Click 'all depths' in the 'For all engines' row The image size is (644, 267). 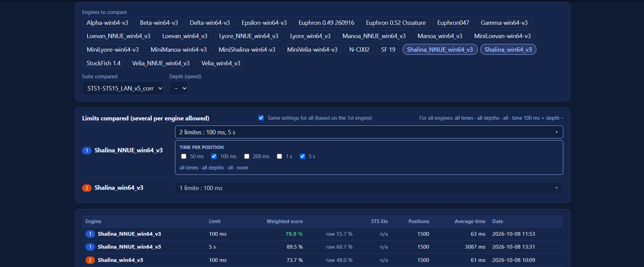488,118
